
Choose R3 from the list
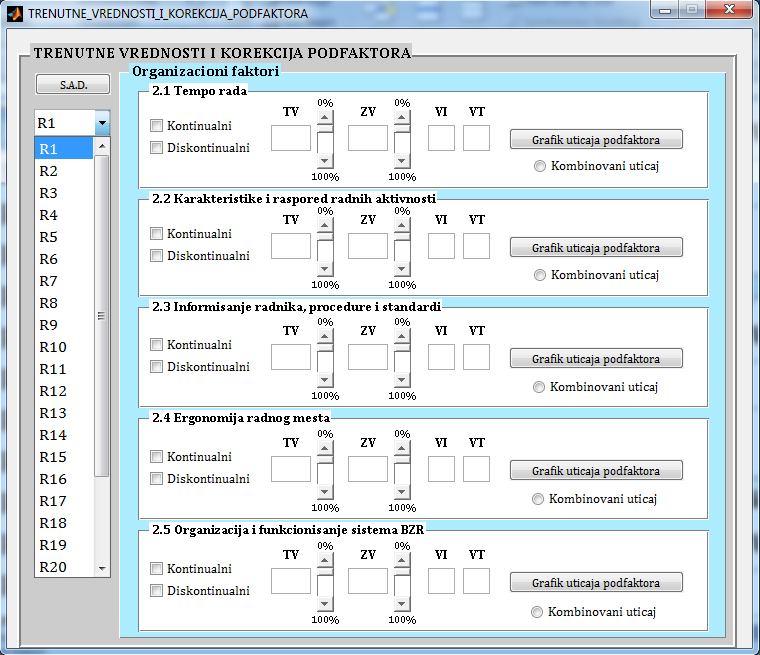[63, 192]
